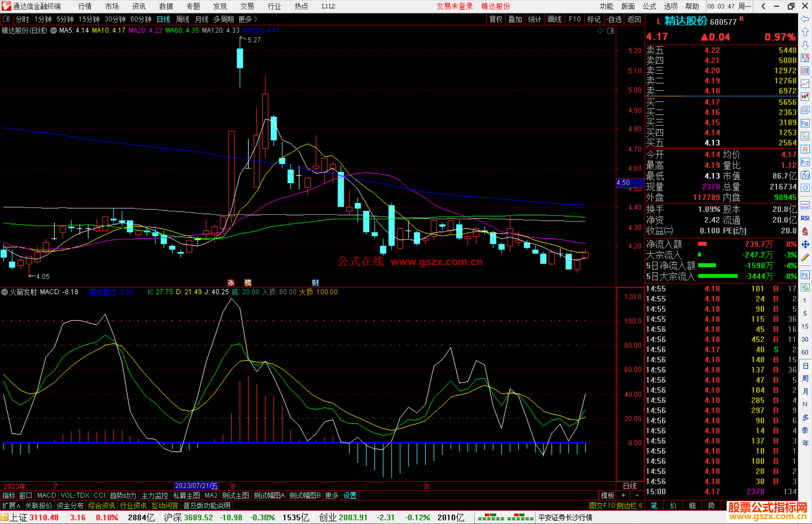The image size is (812, 524).
Task: Click the F10 icon in right sidebar
Action: point(805,123)
